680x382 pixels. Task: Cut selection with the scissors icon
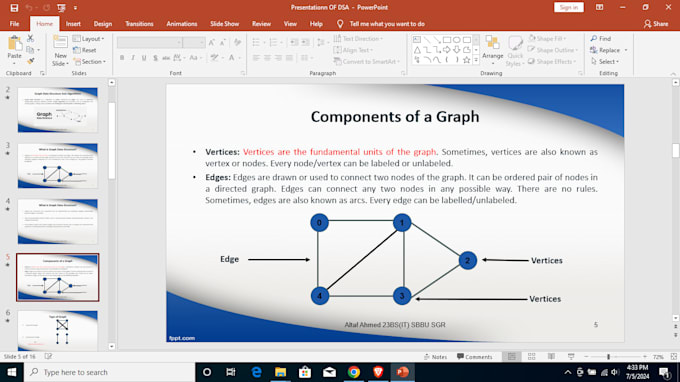tap(30, 39)
